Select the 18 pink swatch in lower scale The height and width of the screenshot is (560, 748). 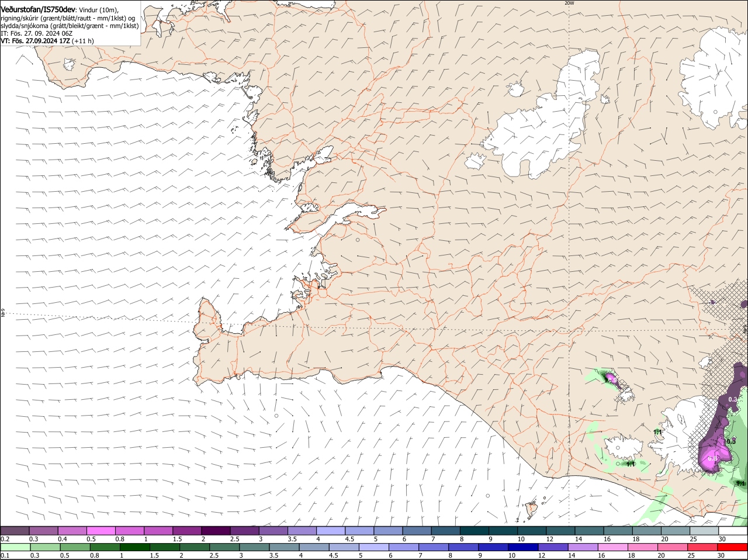tap(642, 547)
